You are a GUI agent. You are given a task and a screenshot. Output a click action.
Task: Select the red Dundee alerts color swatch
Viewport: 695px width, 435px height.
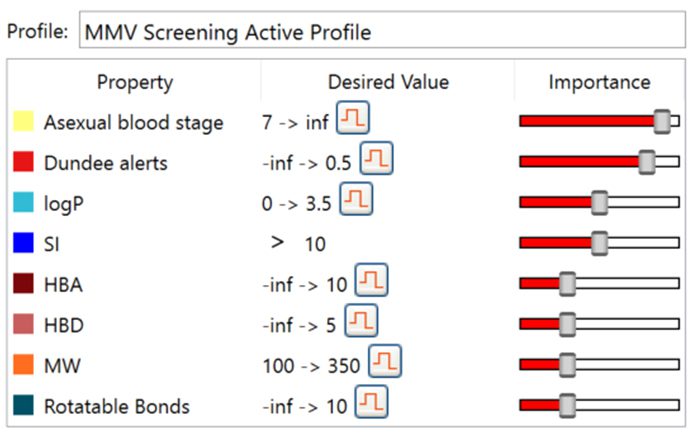tap(23, 162)
